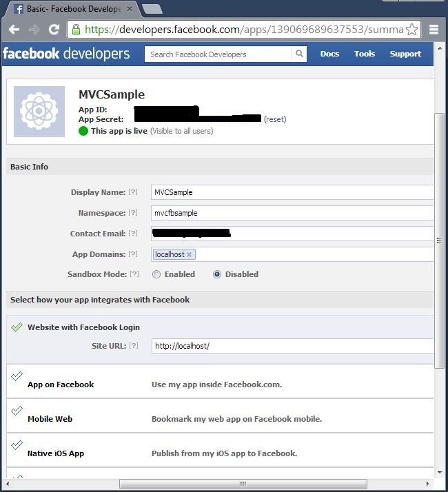Viewport: 448px width, 492px height.
Task: Remove the localhost domain tag
Action: click(189, 254)
